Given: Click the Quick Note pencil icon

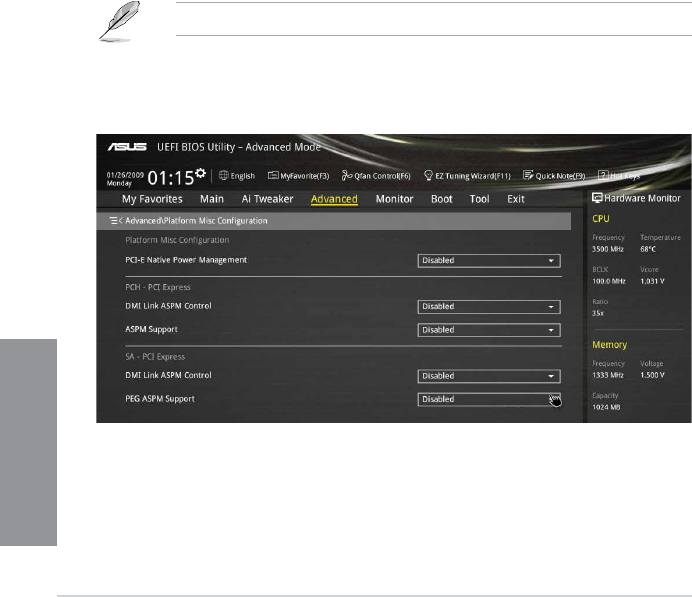Looking at the screenshot, I should coord(528,175).
